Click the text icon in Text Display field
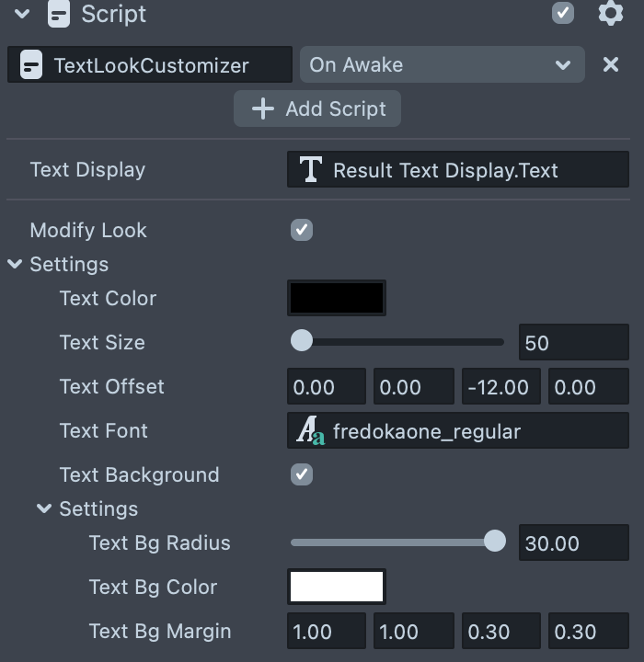Screen dimensions: 644x662 point(311,170)
